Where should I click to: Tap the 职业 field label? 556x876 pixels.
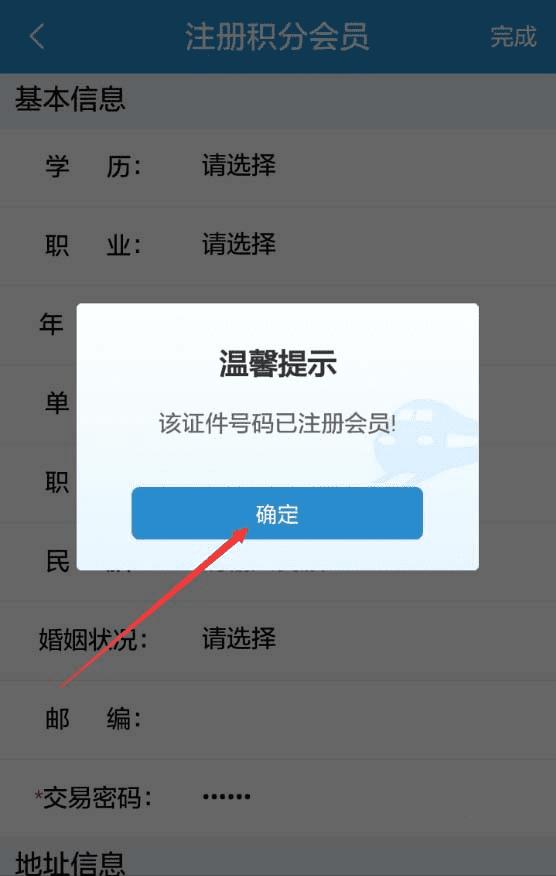[x=93, y=245]
